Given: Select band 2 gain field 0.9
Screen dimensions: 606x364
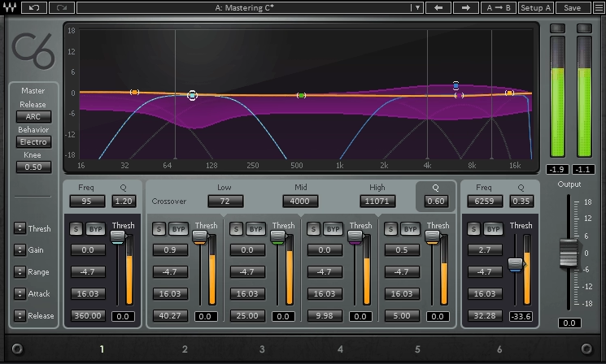Looking at the screenshot, I should pos(170,249).
